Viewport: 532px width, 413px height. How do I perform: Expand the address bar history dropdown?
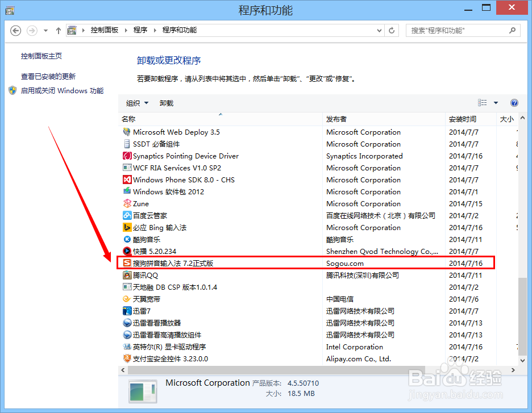[x=379, y=31]
